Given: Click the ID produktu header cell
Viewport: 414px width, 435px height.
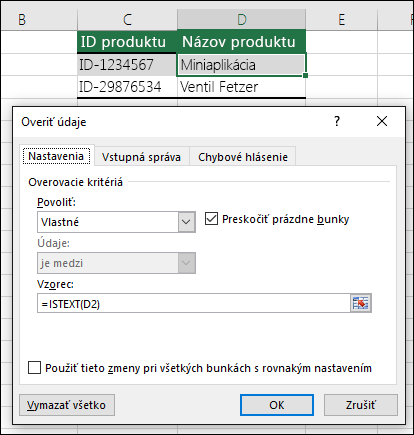Looking at the screenshot, I should 127,42.
